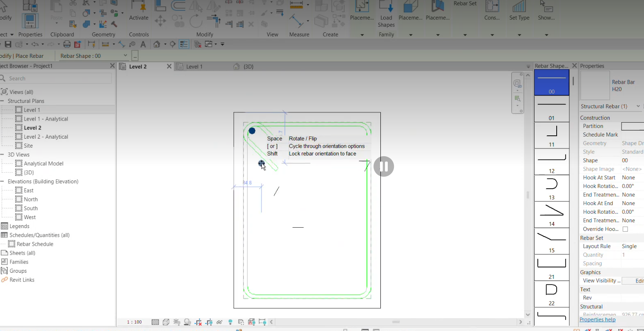Click the Project Browser Search field

56,78
